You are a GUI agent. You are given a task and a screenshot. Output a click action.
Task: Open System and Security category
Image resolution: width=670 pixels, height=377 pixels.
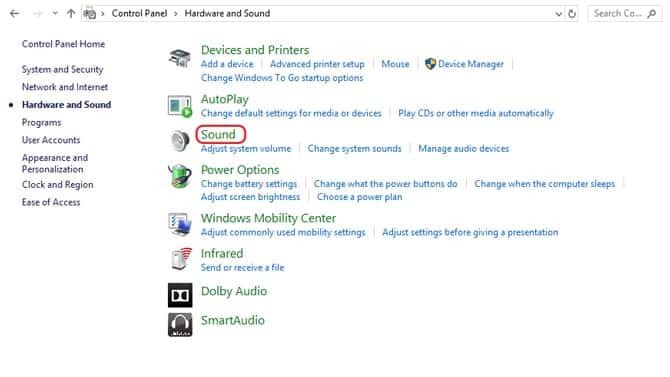click(x=62, y=69)
